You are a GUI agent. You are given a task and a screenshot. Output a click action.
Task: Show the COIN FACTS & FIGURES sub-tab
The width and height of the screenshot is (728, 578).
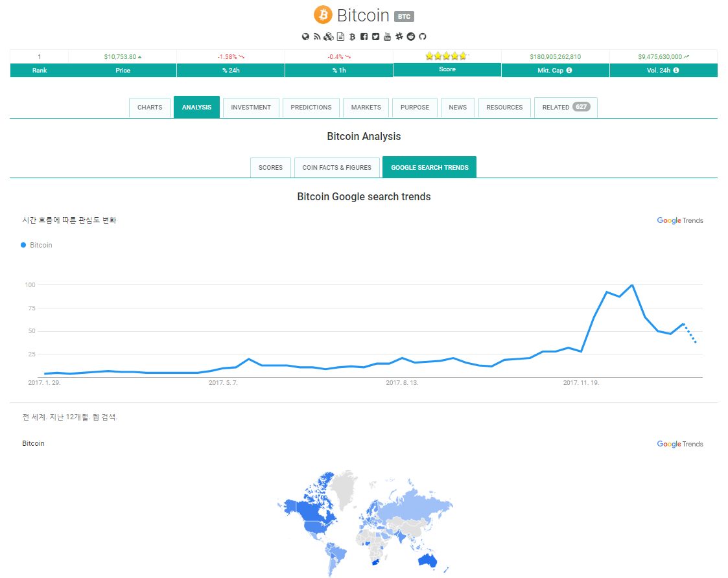336,168
